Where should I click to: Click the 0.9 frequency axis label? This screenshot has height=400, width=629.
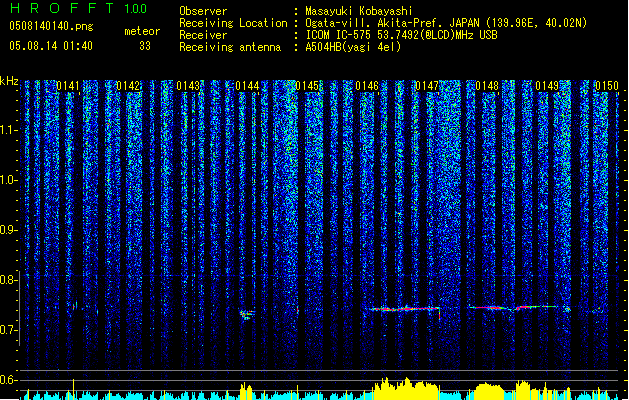click(9, 230)
